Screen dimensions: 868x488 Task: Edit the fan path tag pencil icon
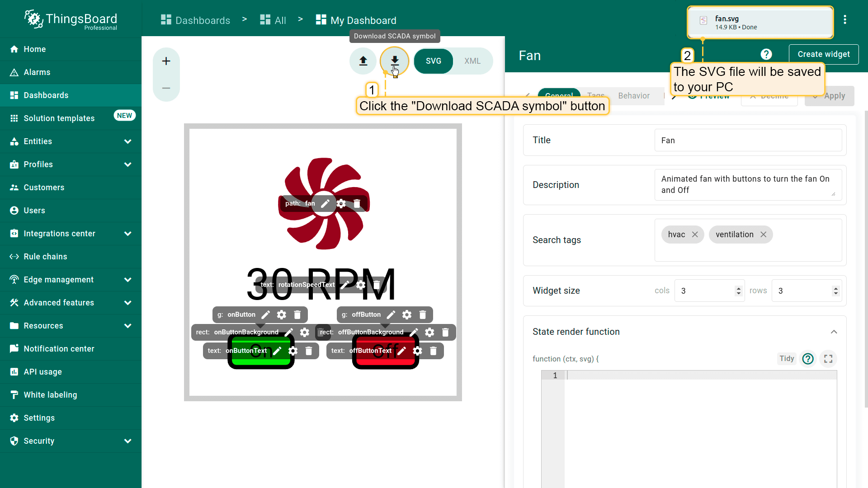[325, 203]
